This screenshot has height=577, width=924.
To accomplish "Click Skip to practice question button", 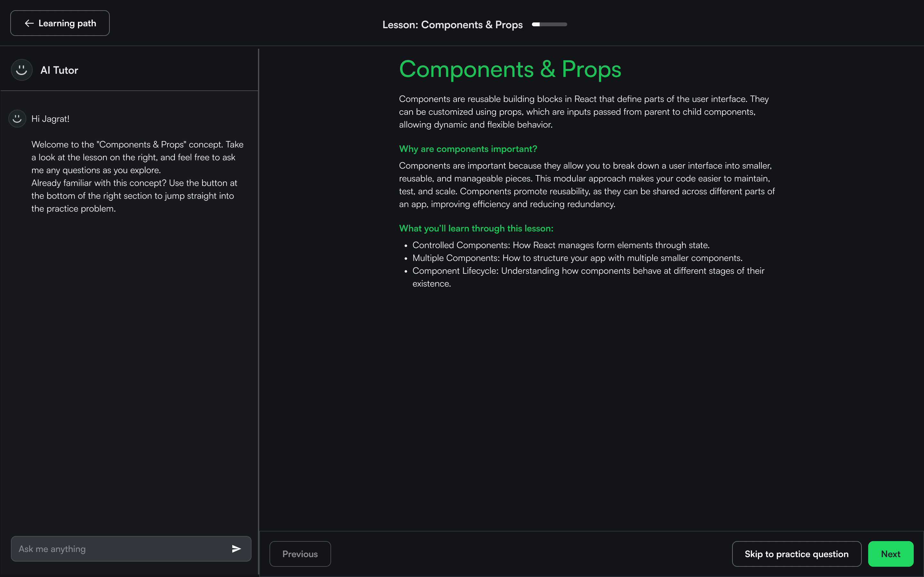I will point(796,554).
